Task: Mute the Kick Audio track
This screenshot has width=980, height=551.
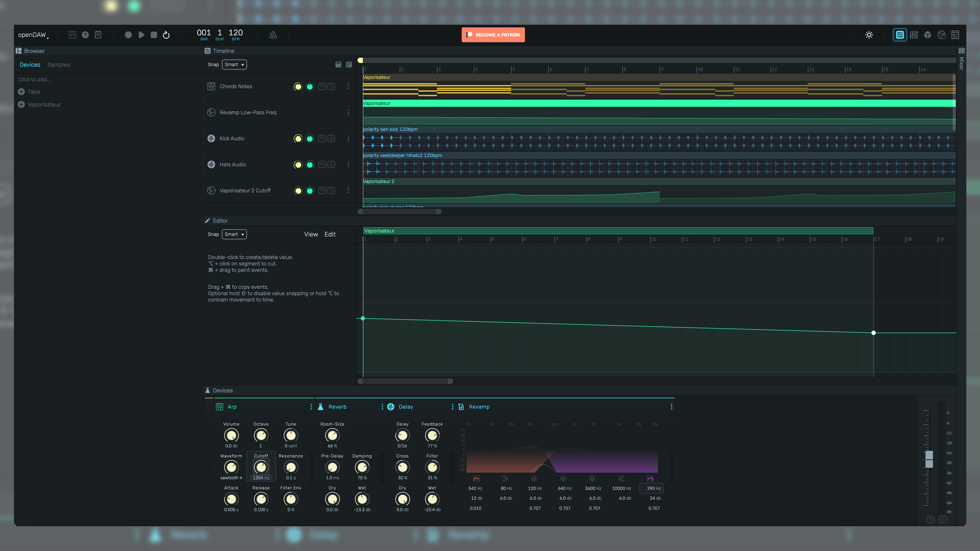Action: [322, 139]
